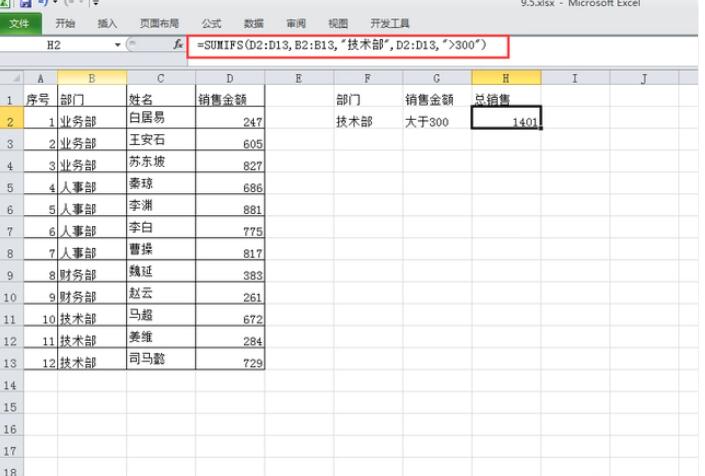705x476 pixels.
Task: Switch to the 公式 (Formulas) tab
Action: tap(211, 23)
